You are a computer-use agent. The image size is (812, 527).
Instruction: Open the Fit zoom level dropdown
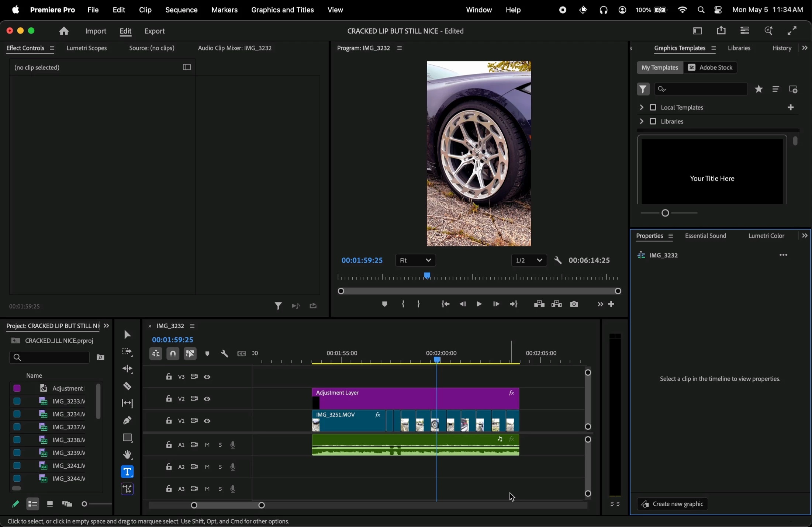tap(415, 261)
